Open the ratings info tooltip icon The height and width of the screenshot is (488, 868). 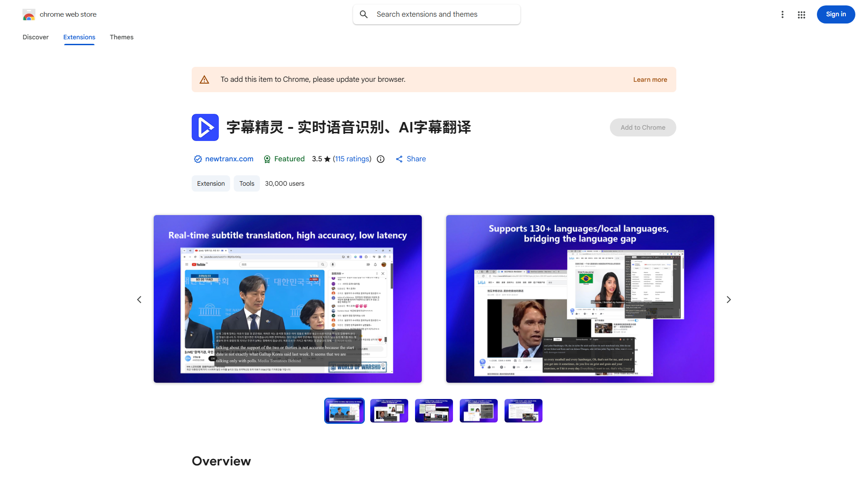click(x=380, y=159)
